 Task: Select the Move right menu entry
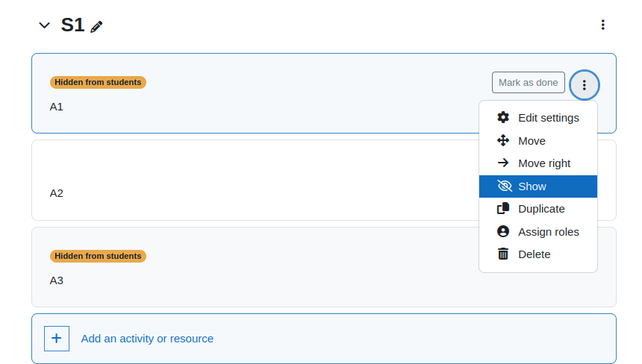[538, 163]
